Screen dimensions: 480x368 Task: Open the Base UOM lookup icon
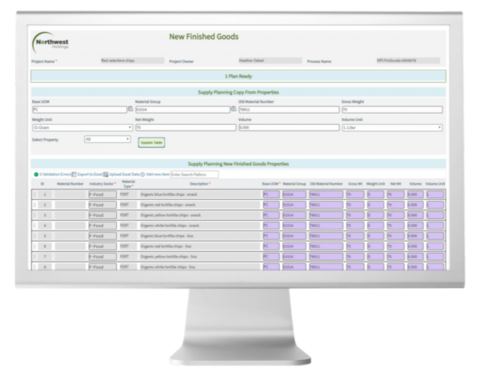[130, 109]
